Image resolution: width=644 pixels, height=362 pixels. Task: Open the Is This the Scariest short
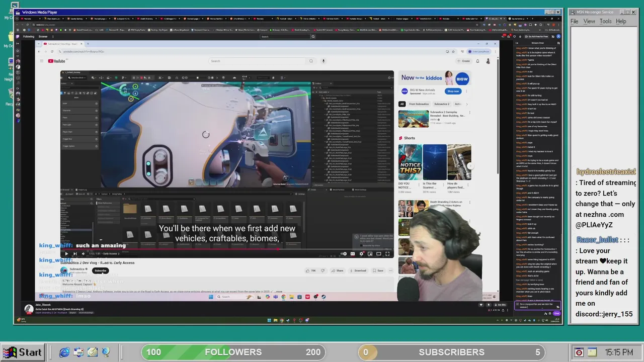tap(434, 162)
